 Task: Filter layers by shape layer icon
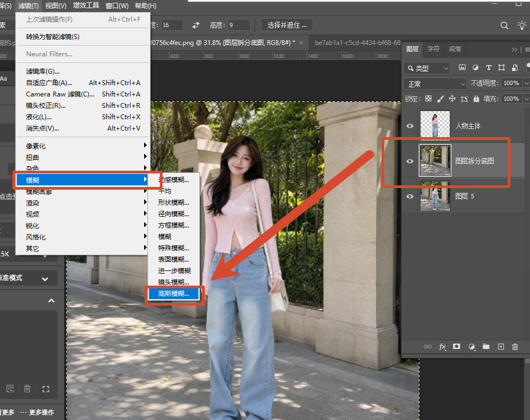click(502, 68)
